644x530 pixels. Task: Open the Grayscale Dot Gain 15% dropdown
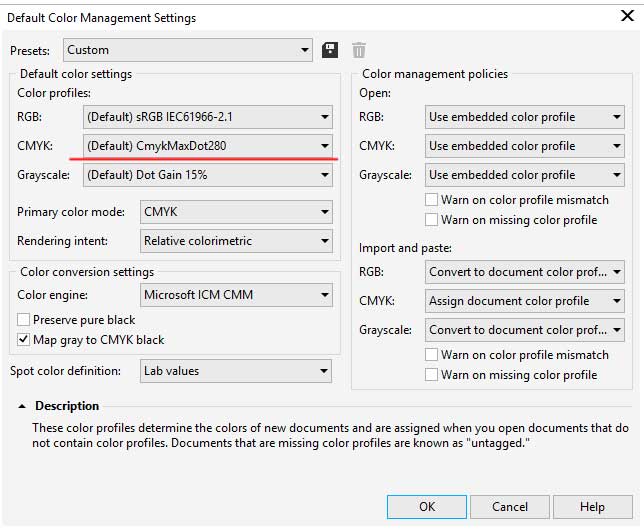(x=208, y=175)
